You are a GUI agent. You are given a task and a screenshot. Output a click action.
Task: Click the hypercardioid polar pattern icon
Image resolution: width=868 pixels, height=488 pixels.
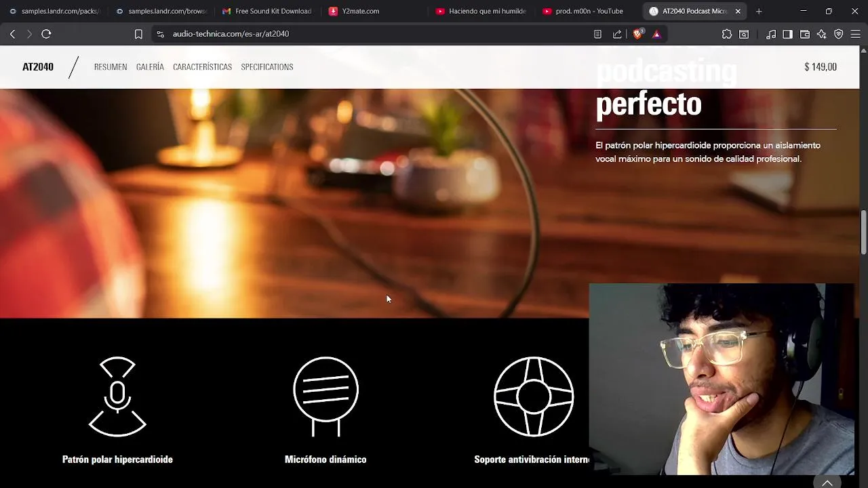tap(117, 396)
